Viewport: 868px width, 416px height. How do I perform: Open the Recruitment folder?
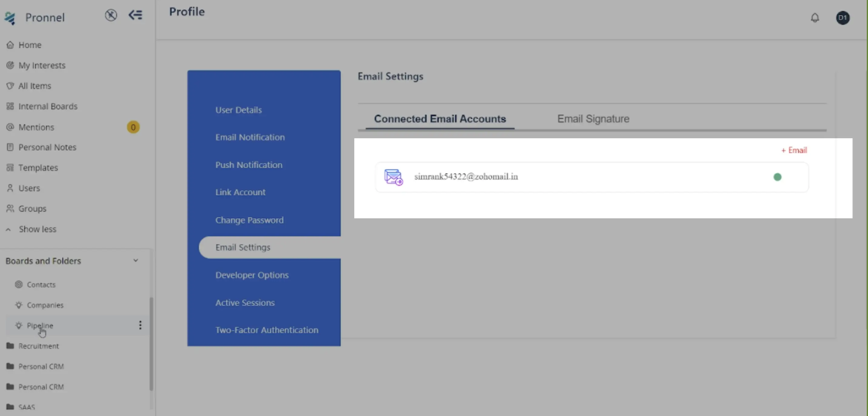click(x=38, y=346)
